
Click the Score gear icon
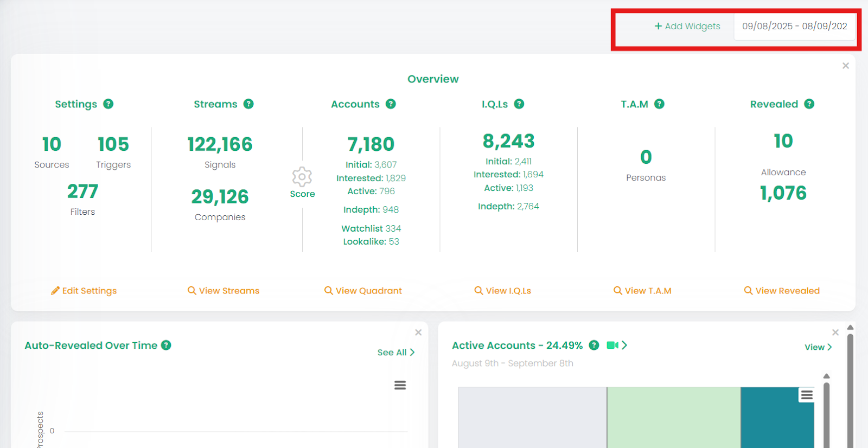coord(302,177)
